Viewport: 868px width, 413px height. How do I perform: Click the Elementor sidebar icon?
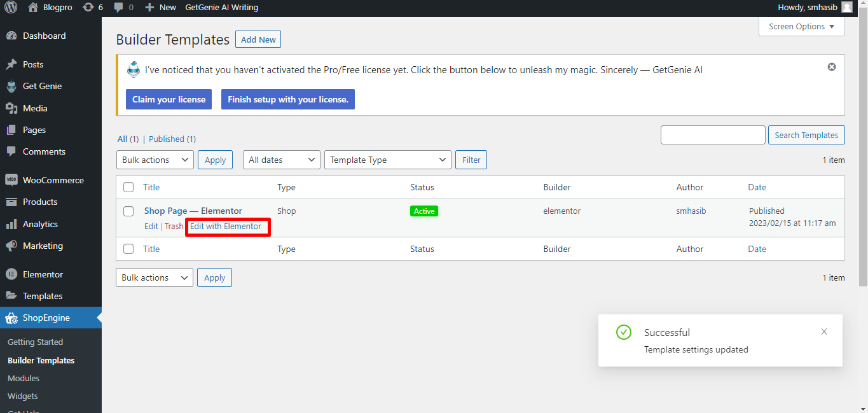click(x=11, y=274)
